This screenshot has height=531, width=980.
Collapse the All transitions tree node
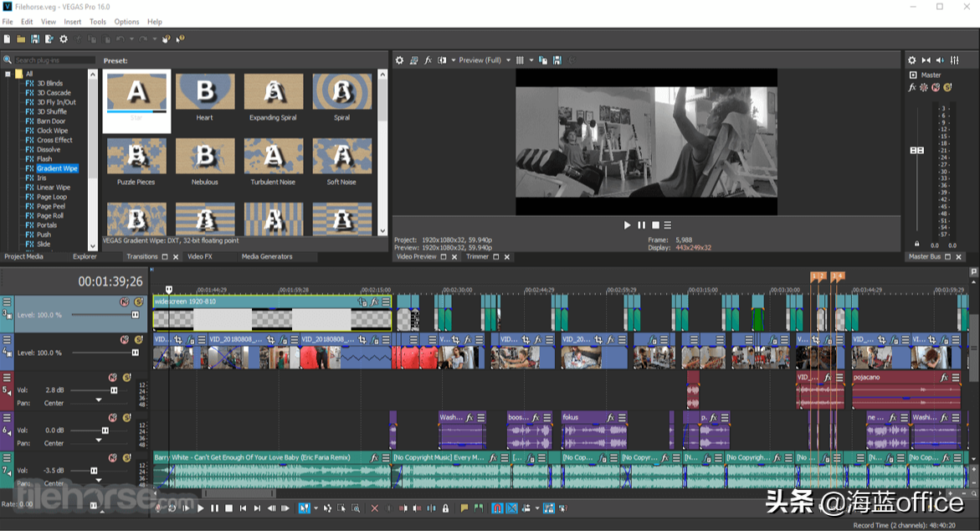pos(8,74)
